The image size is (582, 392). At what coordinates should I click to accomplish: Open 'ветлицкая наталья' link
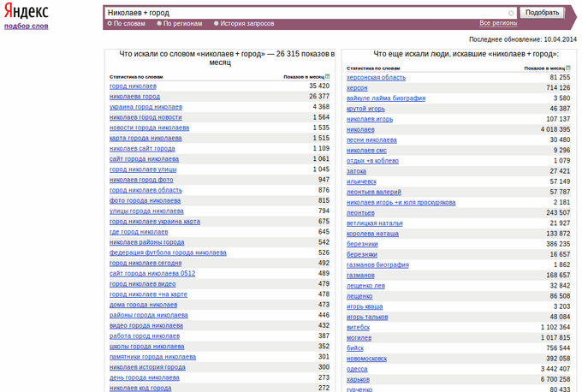[x=375, y=223]
